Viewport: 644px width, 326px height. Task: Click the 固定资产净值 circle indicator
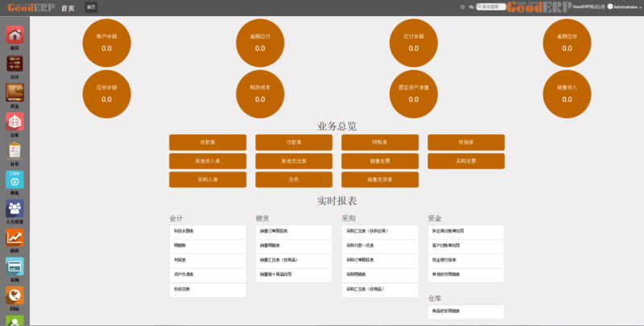click(x=414, y=94)
